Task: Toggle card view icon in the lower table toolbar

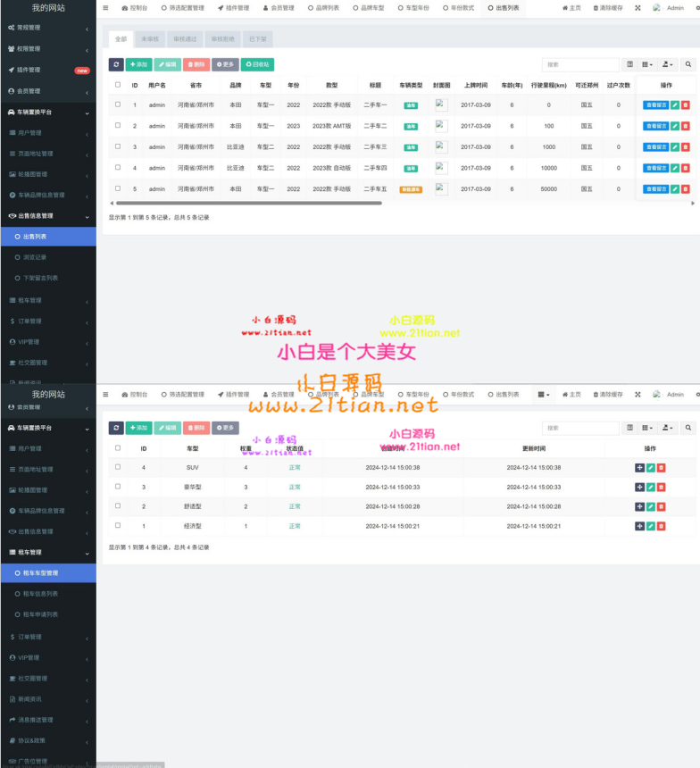Action: tap(630, 428)
